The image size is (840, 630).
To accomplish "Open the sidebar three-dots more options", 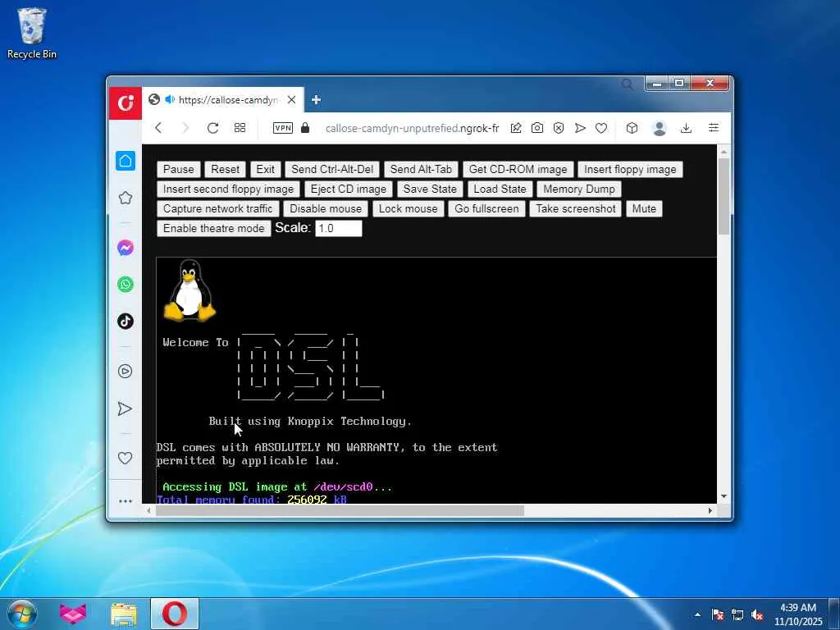I will pos(126,501).
